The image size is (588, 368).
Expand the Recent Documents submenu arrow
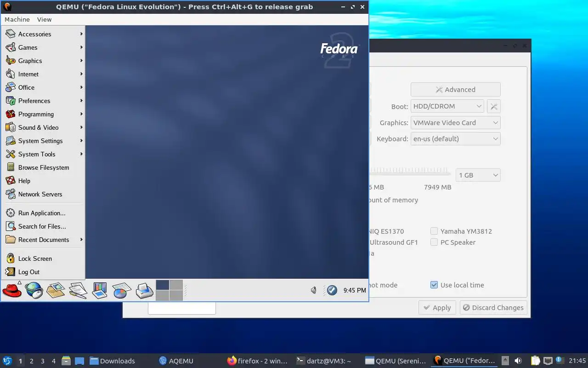[81, 240]
